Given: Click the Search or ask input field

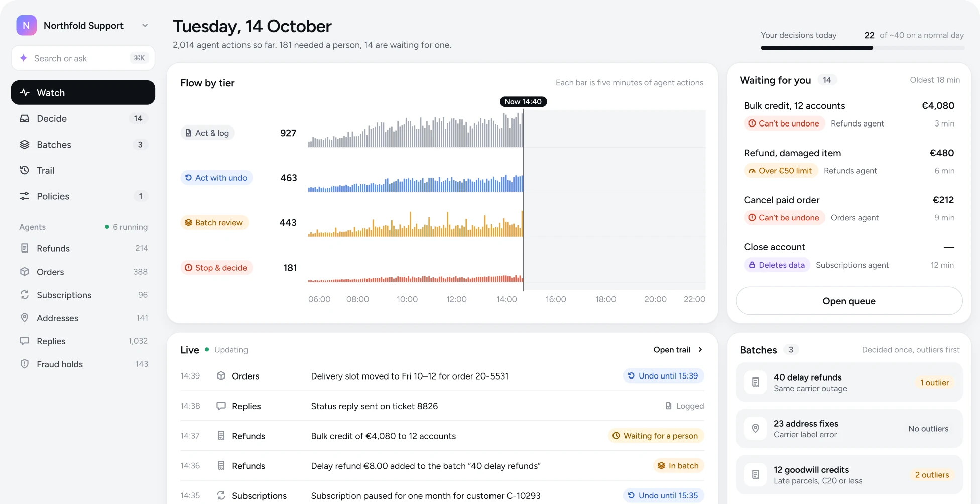Looking at the screenshot, I should click(83, 58).
